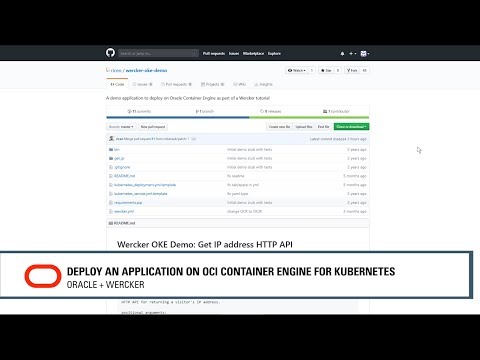The width and height of the screenshot is (480, 360).
Task: Open the latest commit hash link
Action: coord(340,139)
